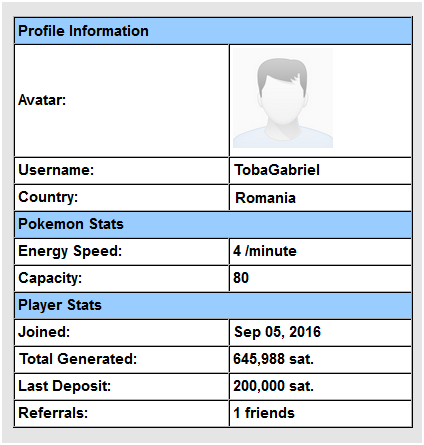424x445 pixels.
Task: Click the Joined label
Action: [44, 332]
